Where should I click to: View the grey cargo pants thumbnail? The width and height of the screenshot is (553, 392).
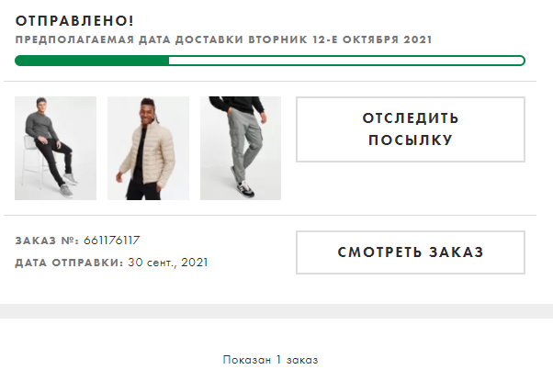pyautogui.click(x=241, y=148)
